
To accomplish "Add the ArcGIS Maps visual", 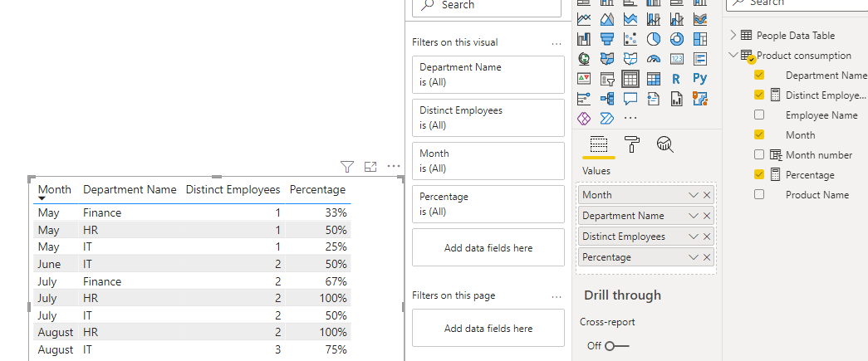I will tap(700, 99).
